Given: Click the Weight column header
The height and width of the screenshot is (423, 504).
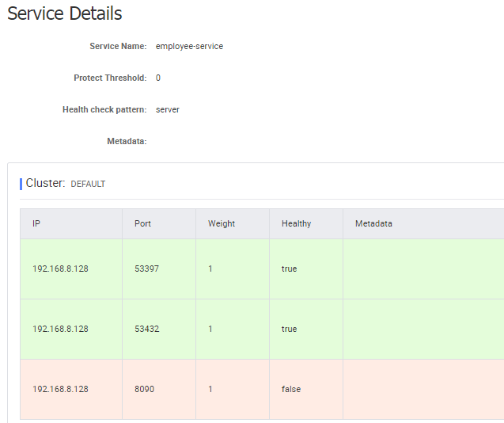Looking at the screenshot, I should 222,224.
